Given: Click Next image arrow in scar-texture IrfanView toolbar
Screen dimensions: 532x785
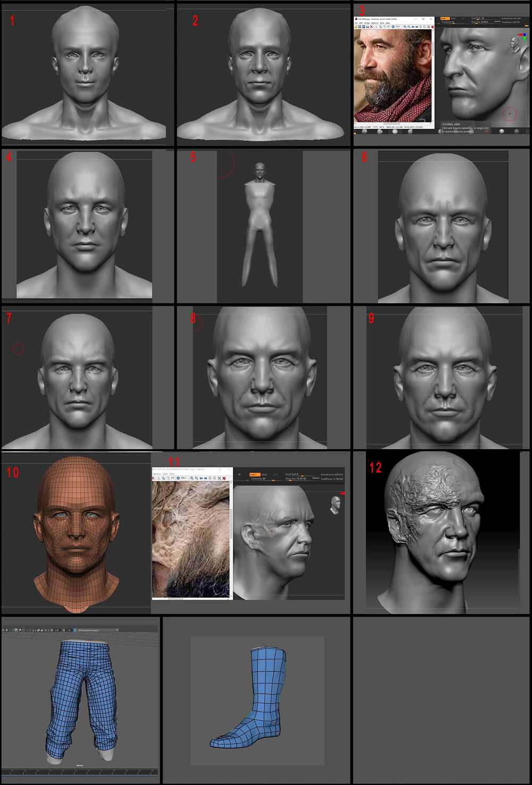Looking at the screenshot, I should coord(206,478).
